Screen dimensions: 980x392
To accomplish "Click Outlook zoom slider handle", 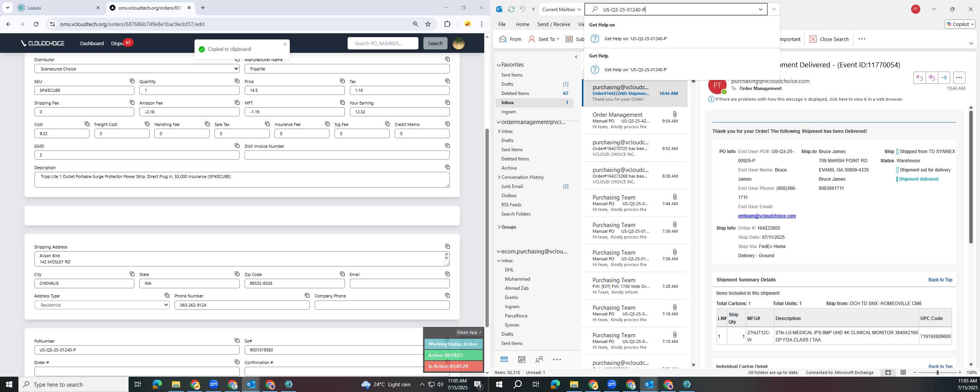I will 938,372.
